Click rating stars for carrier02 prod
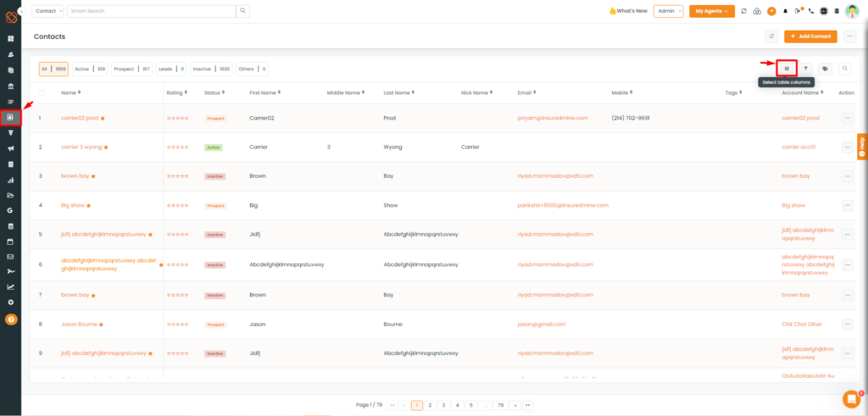This screenshot has width=868, height=416. (x=178, y=119)
